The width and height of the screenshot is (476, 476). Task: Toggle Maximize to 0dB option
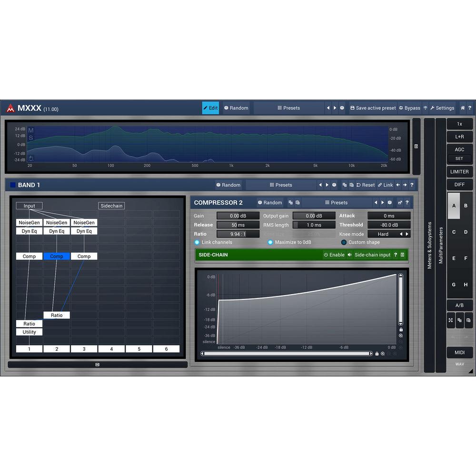pos(270,242)
